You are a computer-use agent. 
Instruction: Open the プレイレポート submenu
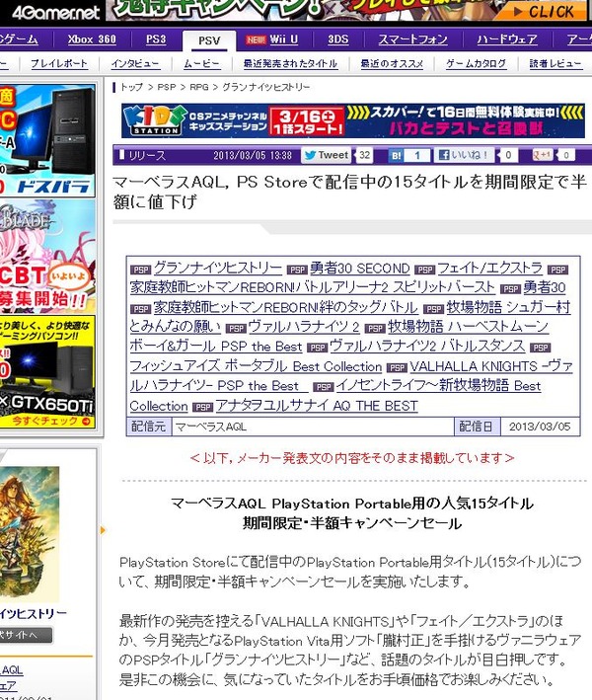[x=59, y=63]
